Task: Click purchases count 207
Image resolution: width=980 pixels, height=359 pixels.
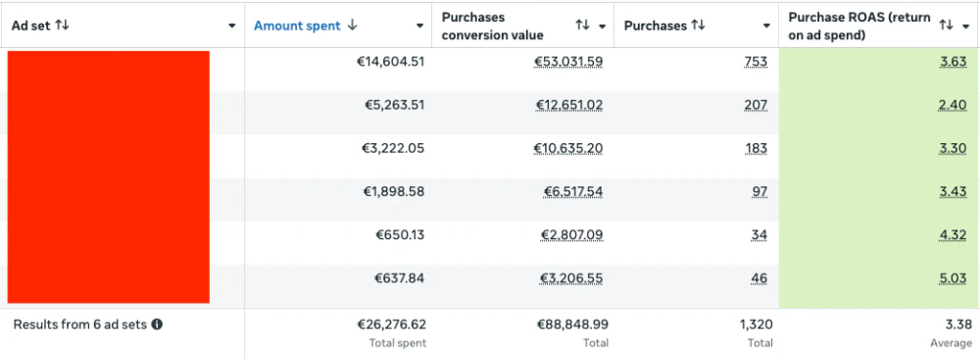Action: (757, 104)
